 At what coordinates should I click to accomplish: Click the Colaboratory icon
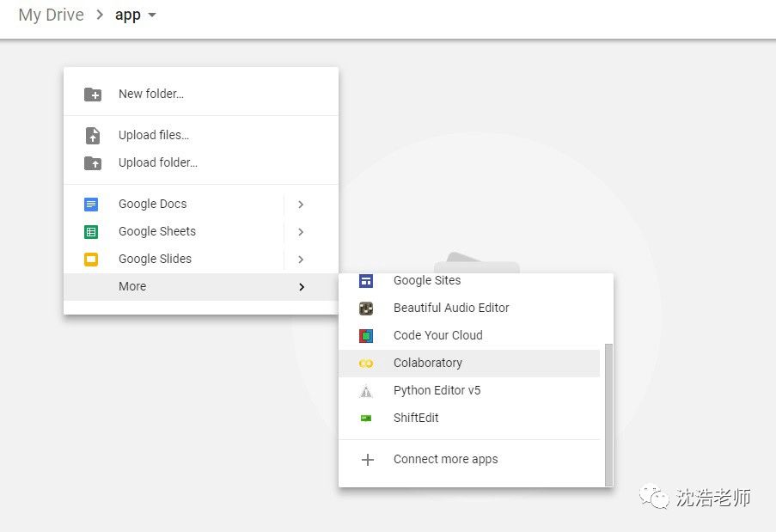[x=366, y=364]
